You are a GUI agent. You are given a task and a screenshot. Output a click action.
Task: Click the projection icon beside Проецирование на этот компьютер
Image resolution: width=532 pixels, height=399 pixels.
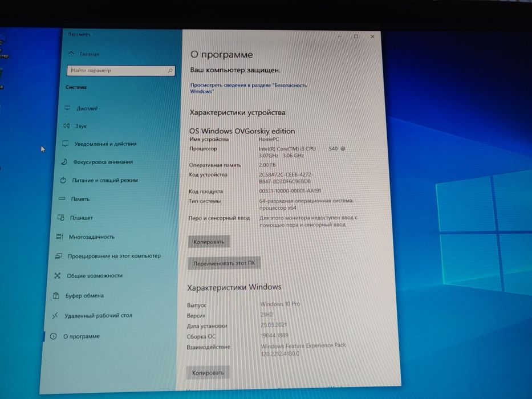click(58, 256)
